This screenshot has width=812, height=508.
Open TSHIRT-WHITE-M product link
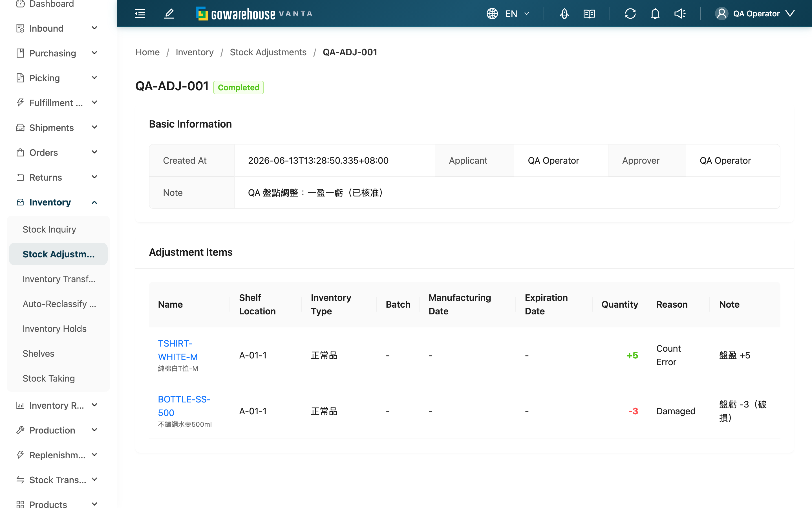[x=178, y=350]
